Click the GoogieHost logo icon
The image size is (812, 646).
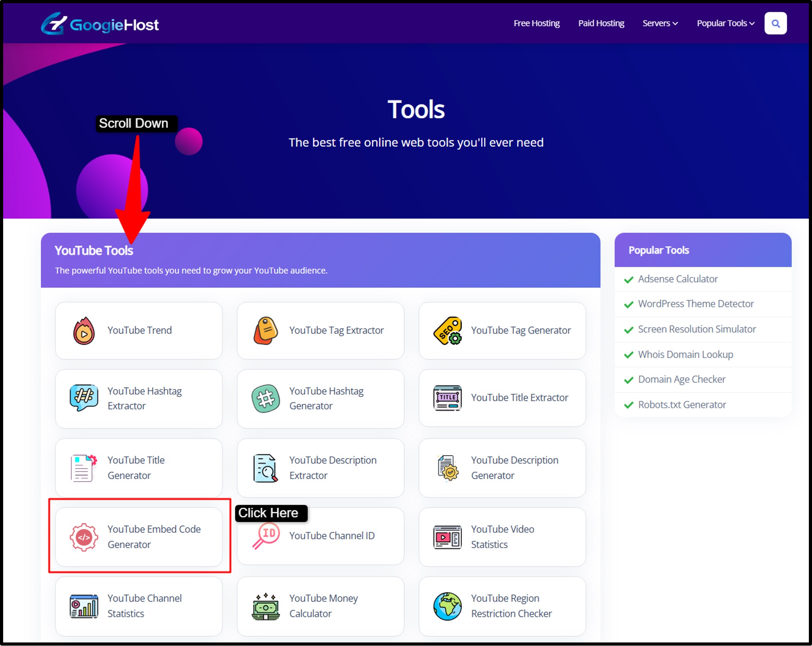(54, 24)
